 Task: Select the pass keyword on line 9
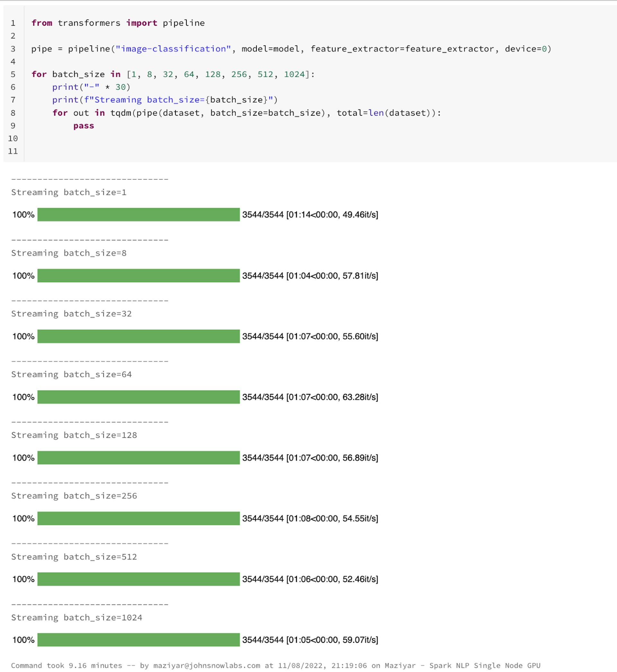(84, 126)
